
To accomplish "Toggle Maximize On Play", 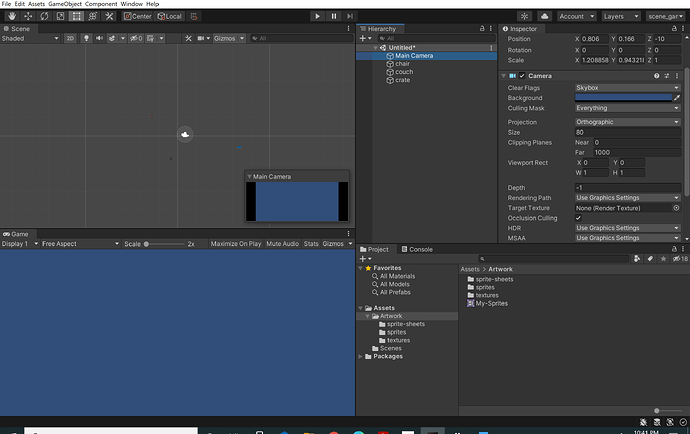I will (235, 244).
